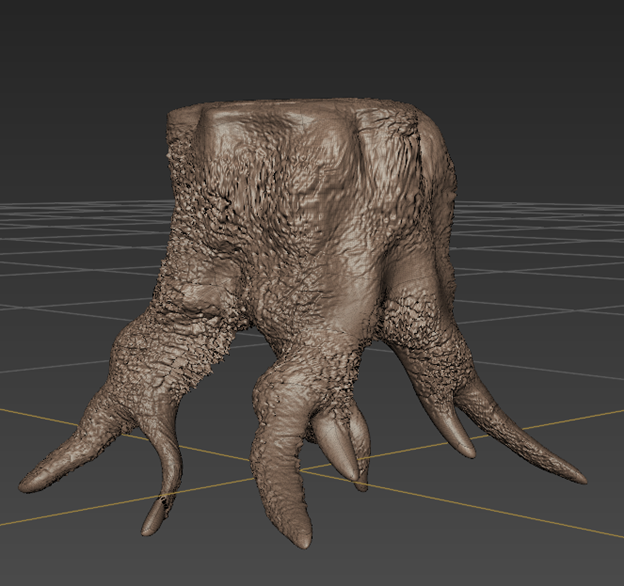Click the dark crevice on the trunk's upper right

[x=427, y=150]
